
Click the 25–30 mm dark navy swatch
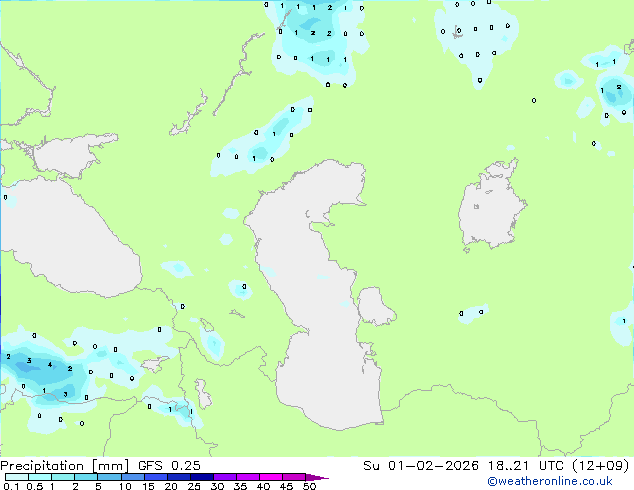coord(202,477)
